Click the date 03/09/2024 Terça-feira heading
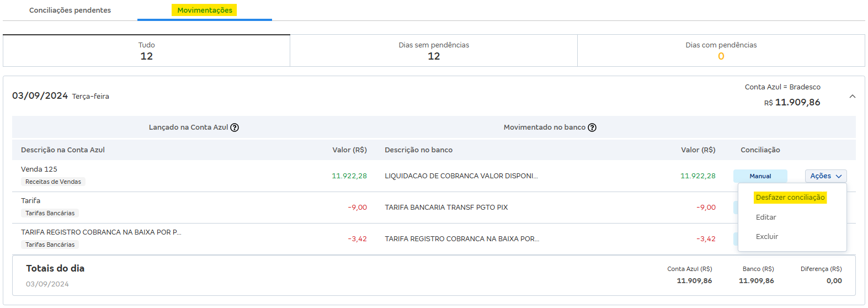 (61, 96)
